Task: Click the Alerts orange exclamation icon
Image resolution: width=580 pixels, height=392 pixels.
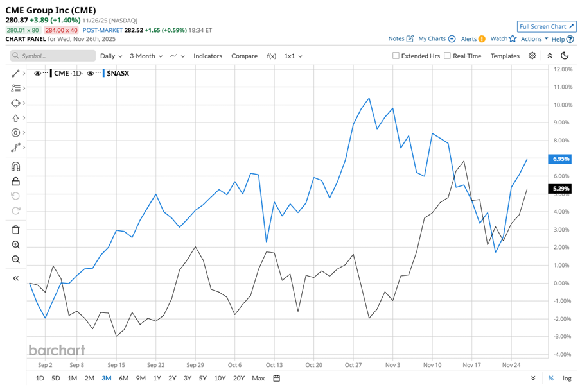Action: coord(482,38)
